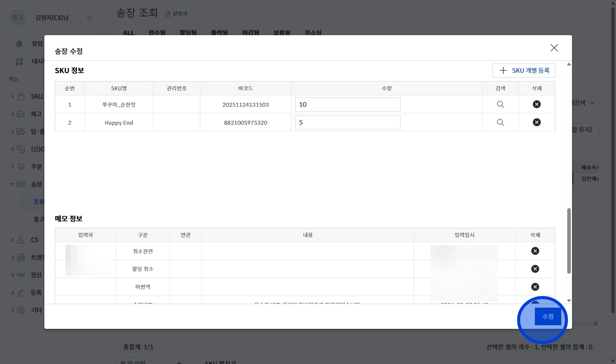
Task: Expand the 기타 menu in sidebar
Action: click(13, 310)
